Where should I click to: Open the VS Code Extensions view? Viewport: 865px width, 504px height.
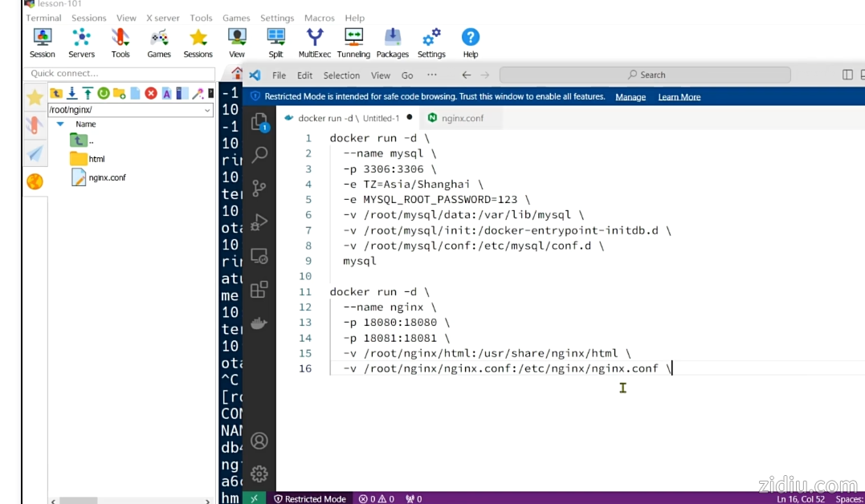point(259,290)
